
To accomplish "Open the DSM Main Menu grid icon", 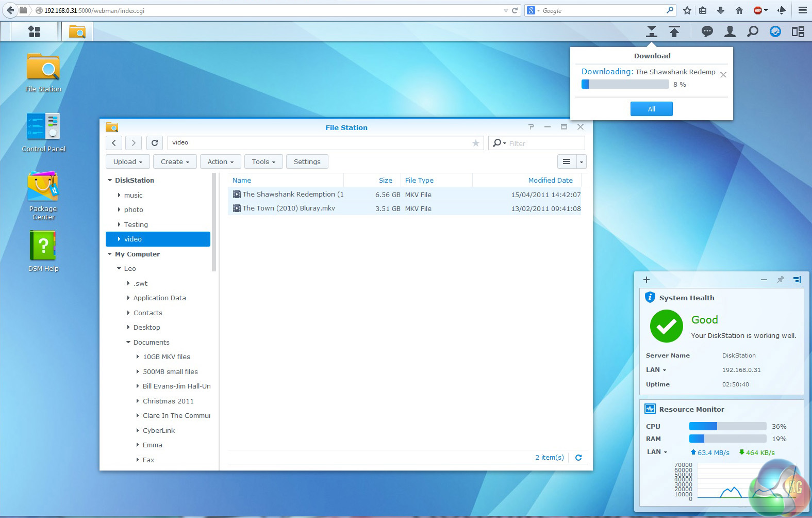I will (x=34, y=32).
